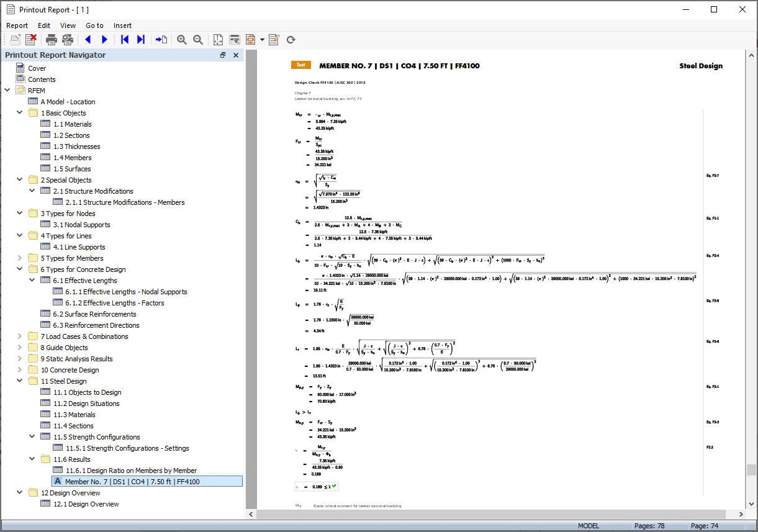Collapse the 11 Steel Design folder
758x532 pixels.
point(19,381)
